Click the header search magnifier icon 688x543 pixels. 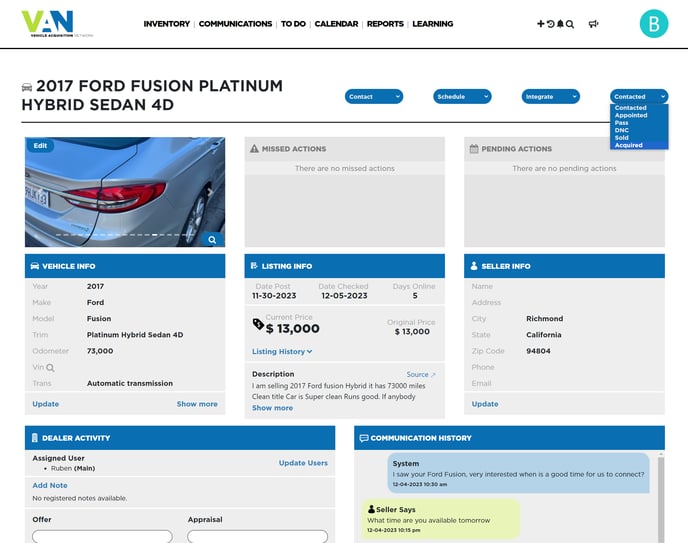570,24
